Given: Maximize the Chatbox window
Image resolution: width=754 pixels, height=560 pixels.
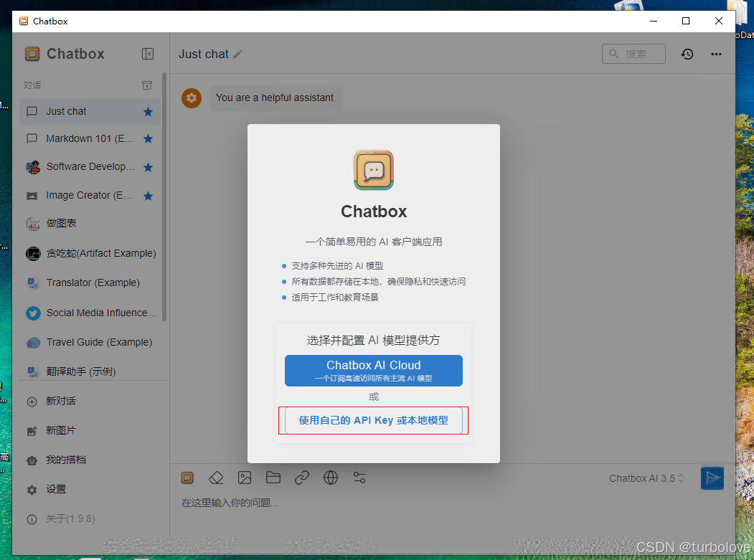Looking at the screenshot, I should 686,21.
